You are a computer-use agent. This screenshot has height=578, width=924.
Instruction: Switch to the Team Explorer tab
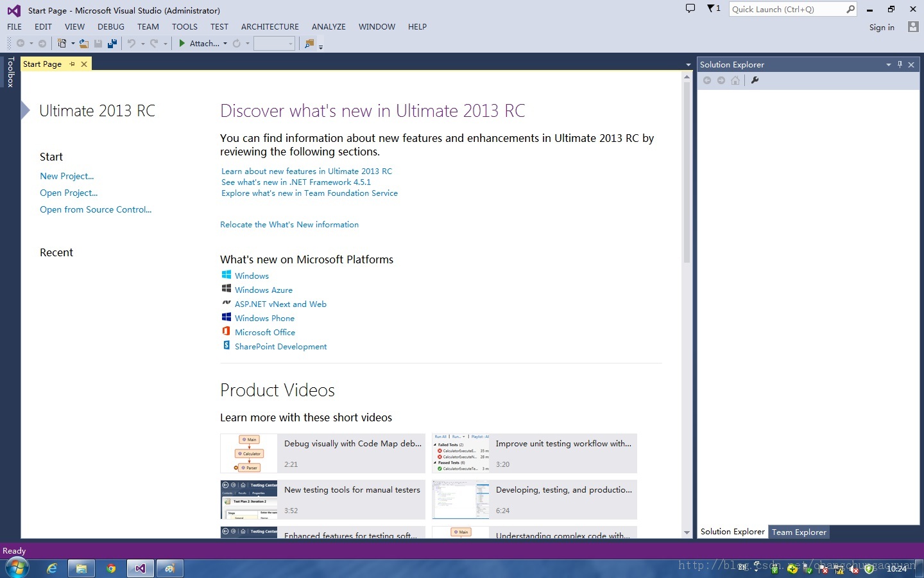(x=799, y=532)
